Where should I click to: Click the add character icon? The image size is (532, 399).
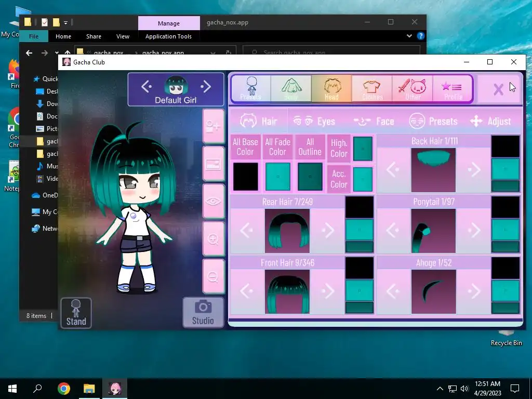(x=213, y=127)
